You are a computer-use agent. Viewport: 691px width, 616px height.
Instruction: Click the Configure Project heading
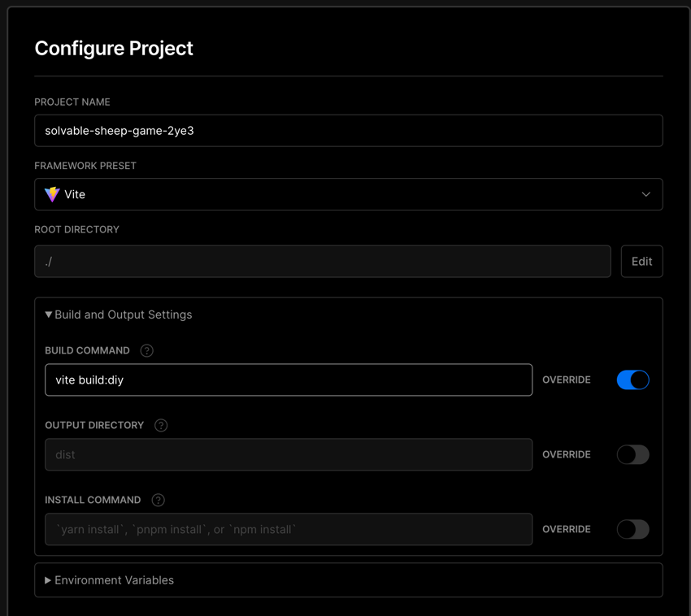click(114, 49)
